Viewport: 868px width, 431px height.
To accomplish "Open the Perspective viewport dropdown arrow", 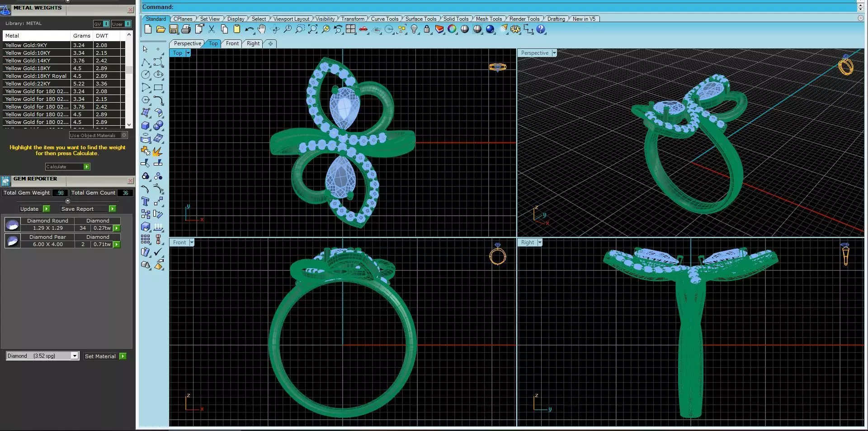I will click(554, 53).
